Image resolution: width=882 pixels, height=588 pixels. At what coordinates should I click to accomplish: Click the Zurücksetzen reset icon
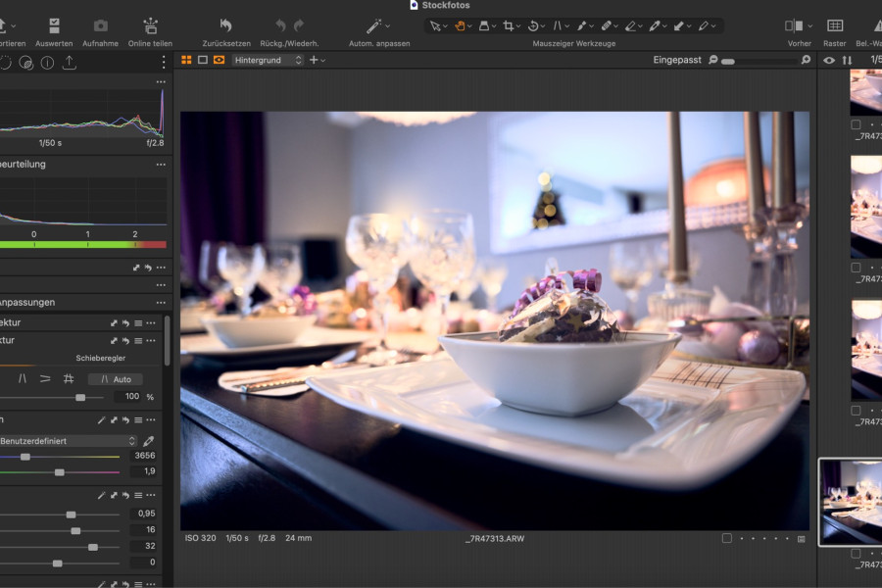[225, 26]
